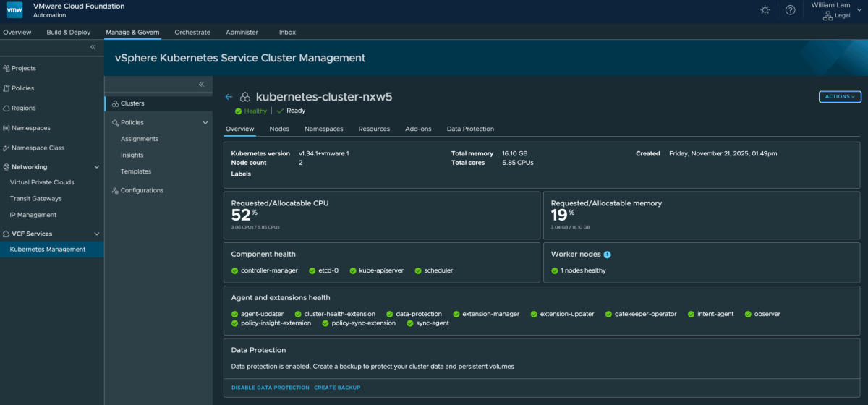The image size is (868, 405).
Task: Click the VMware logo icon
Action: click(x=14, y=10)
